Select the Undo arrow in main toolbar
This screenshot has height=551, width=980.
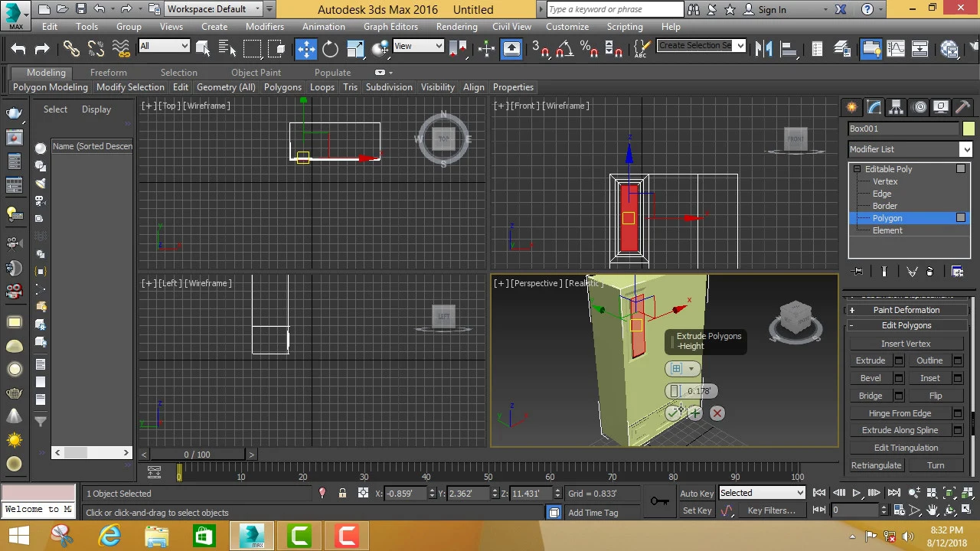18,48
